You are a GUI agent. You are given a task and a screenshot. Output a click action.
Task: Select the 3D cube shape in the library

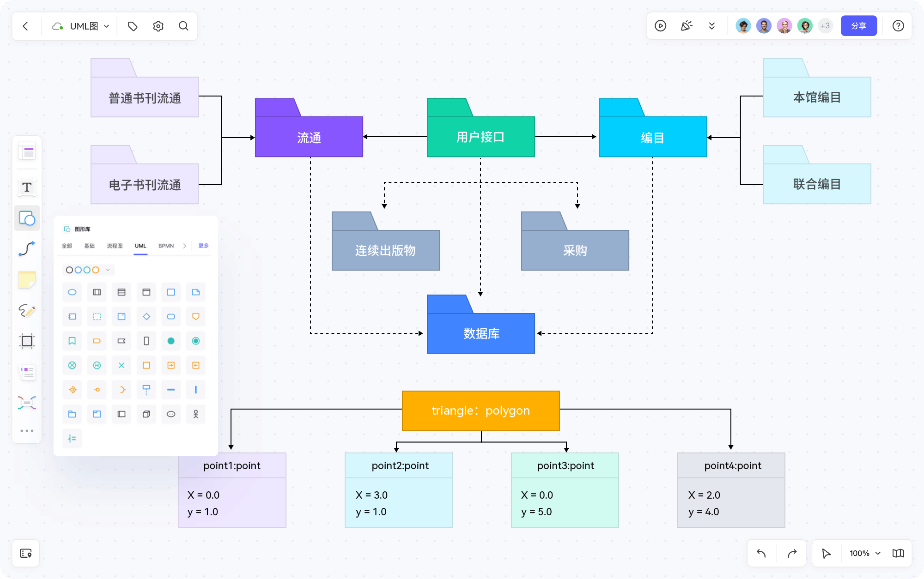click(146, 414)
